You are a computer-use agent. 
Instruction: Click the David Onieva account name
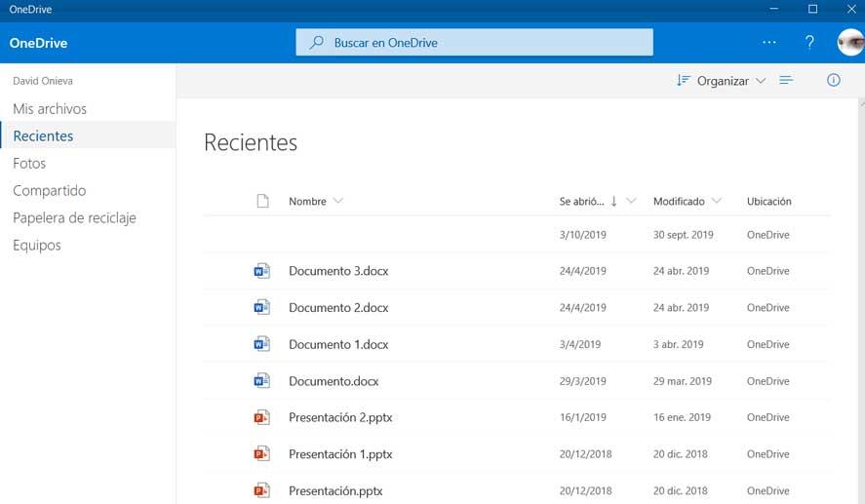click(x=43, y=81)
